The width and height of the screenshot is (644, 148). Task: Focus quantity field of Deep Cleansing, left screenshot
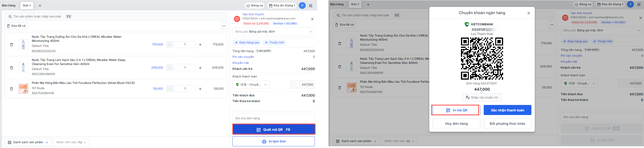pos(185,68)
